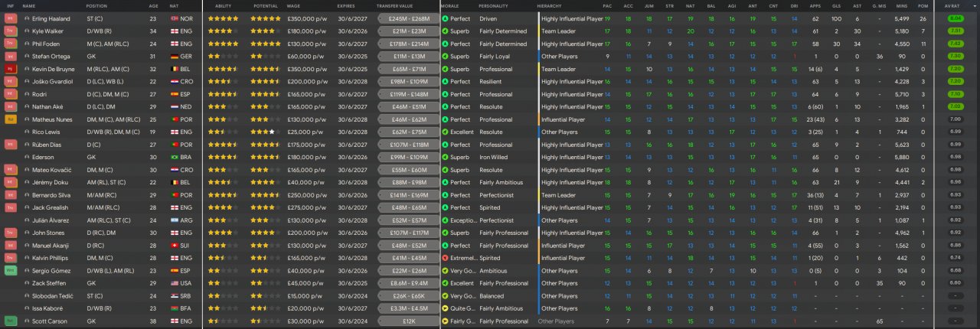Open Nathan Aké's player profile
This screenshot has height=329, width=980.
48,106
